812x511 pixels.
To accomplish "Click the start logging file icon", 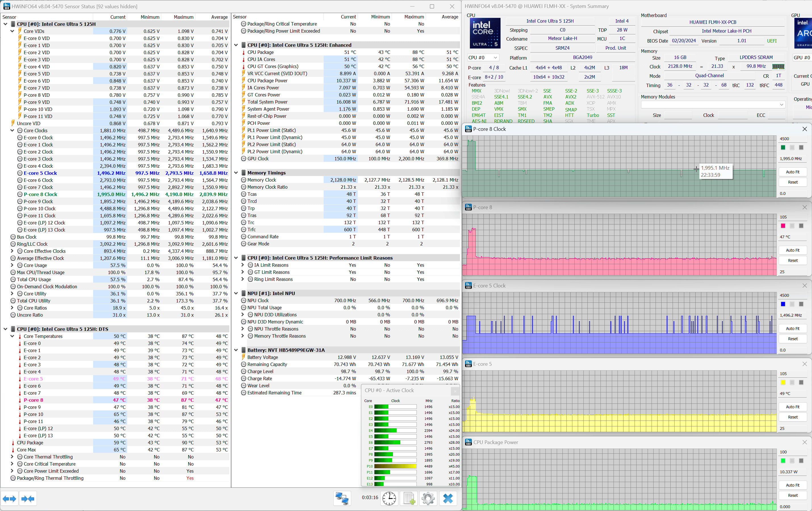I will pos(409,498).
